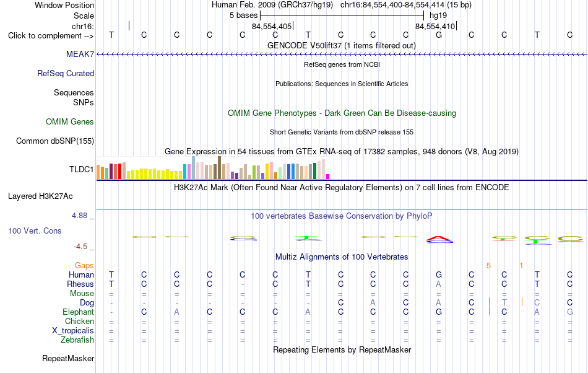
Task: Click the Zebrafish species label
Action: [x=77, y=340]
